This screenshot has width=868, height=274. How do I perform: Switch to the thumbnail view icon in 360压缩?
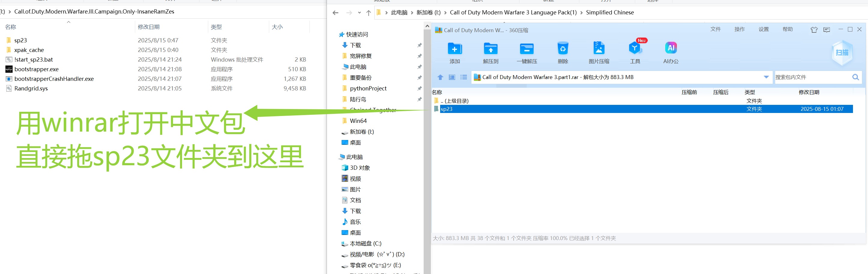click(x=452, y=77)
